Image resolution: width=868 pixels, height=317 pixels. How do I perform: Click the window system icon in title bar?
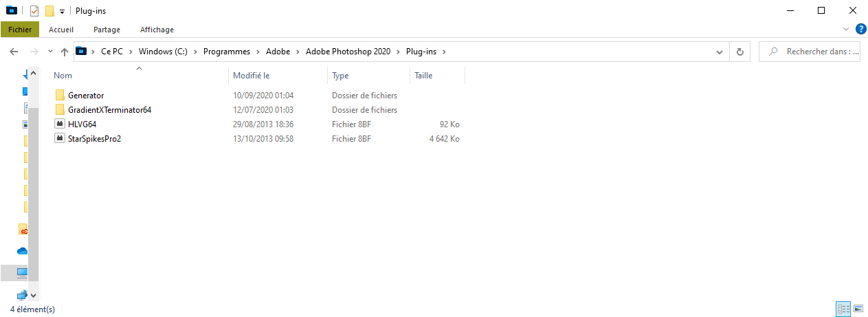click(x=10, y=11)
